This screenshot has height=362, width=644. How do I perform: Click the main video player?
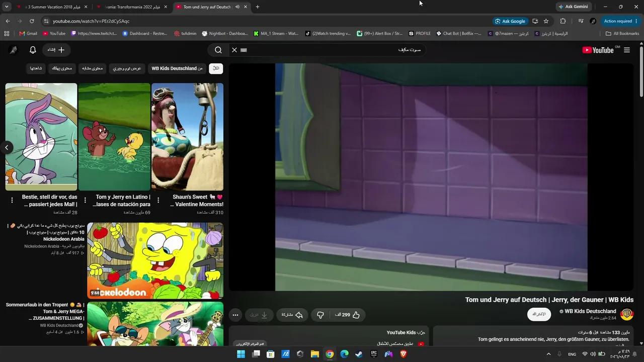click(x=431, y=177)
